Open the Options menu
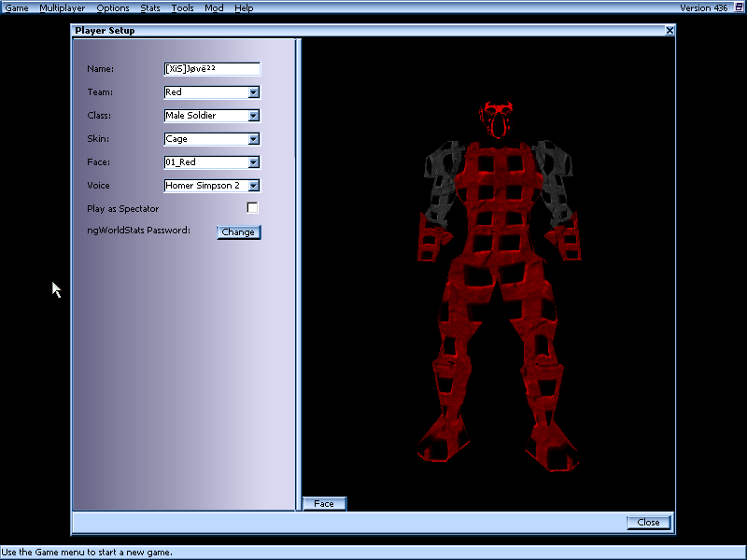 point(113,7)
